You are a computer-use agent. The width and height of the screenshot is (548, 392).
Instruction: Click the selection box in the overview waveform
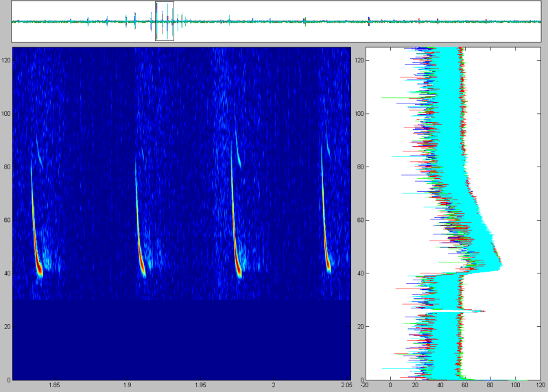tap(165, 21)
